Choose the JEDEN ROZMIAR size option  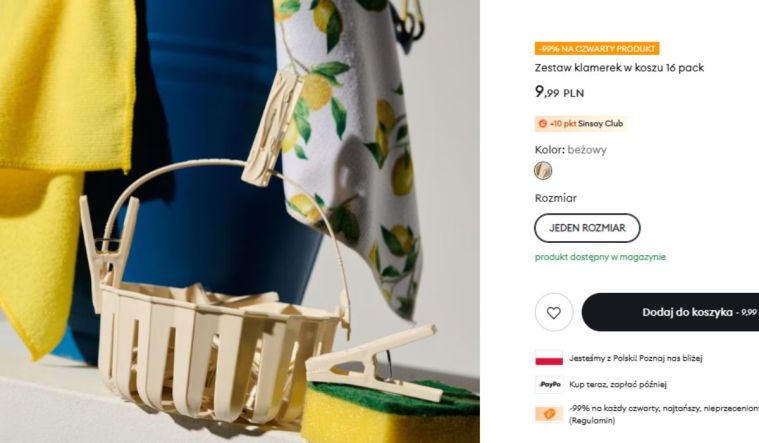point(587,228)
